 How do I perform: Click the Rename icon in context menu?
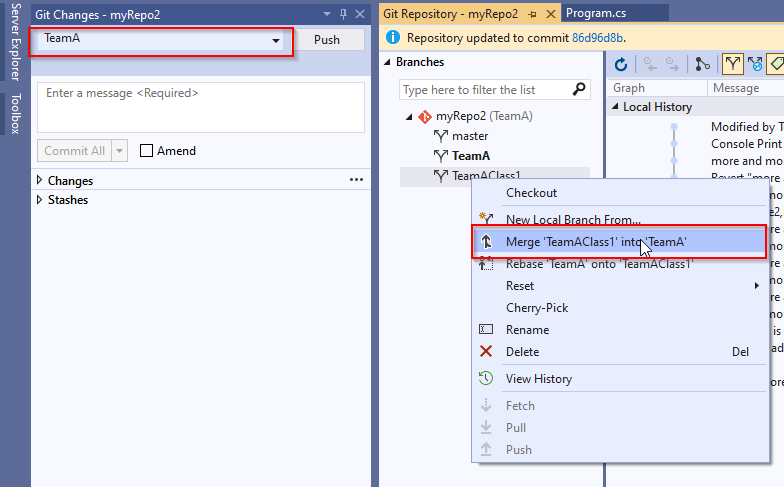(486, 329)
